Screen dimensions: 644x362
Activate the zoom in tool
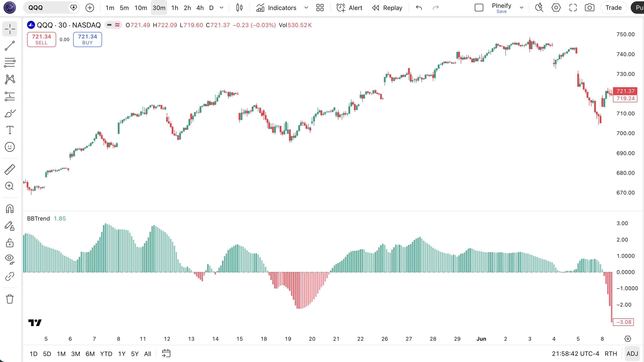pyautogui.click(x=10, y=186)
